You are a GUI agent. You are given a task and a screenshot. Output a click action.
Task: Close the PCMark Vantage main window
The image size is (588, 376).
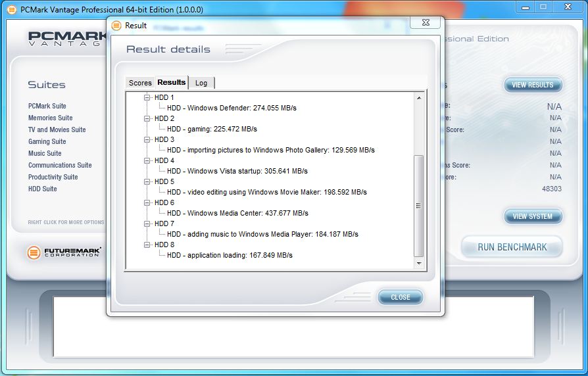point(568,7)
